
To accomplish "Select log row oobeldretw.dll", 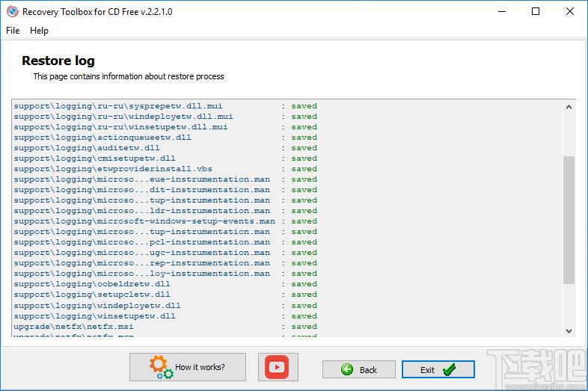I will pyautogui.click(x=165, y=285).
